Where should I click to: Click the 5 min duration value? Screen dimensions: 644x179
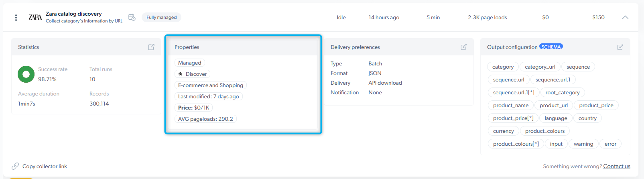433,17
